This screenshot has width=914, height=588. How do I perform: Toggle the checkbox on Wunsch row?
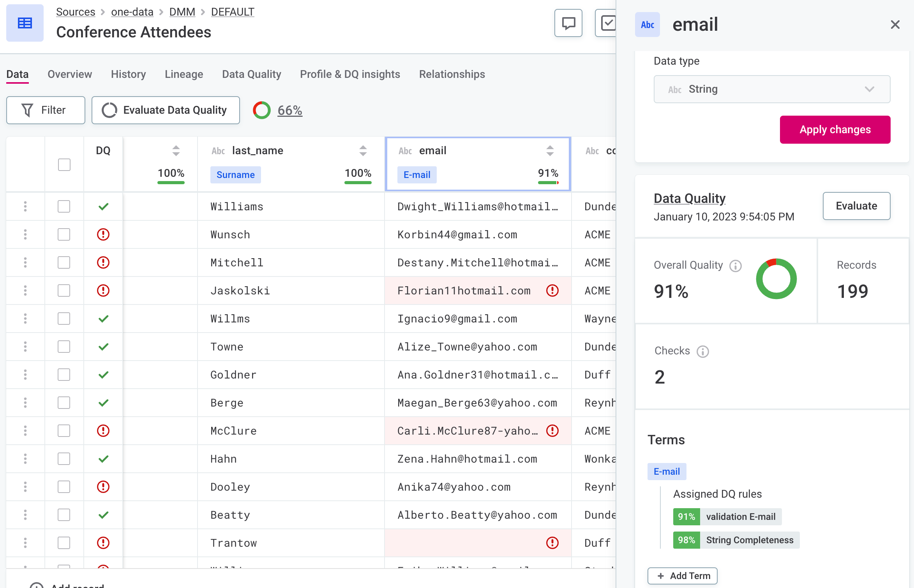tap(64, 234)
